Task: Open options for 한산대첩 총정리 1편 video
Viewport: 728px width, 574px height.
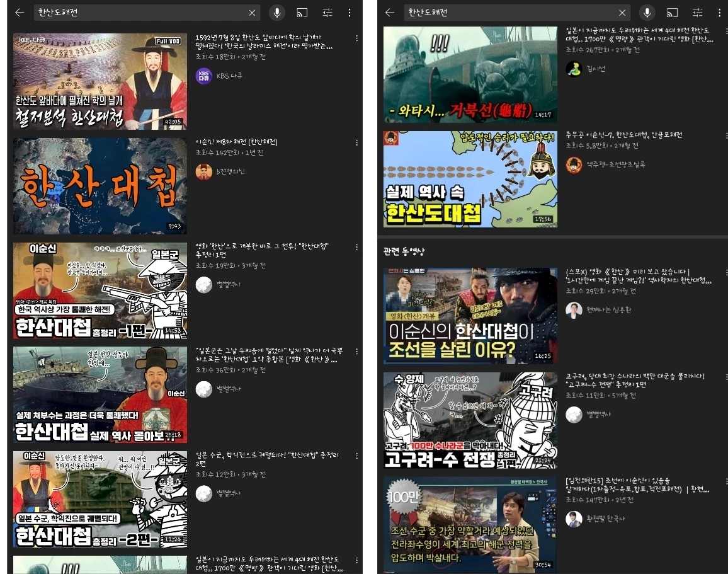Action: [x=356, y=247]
